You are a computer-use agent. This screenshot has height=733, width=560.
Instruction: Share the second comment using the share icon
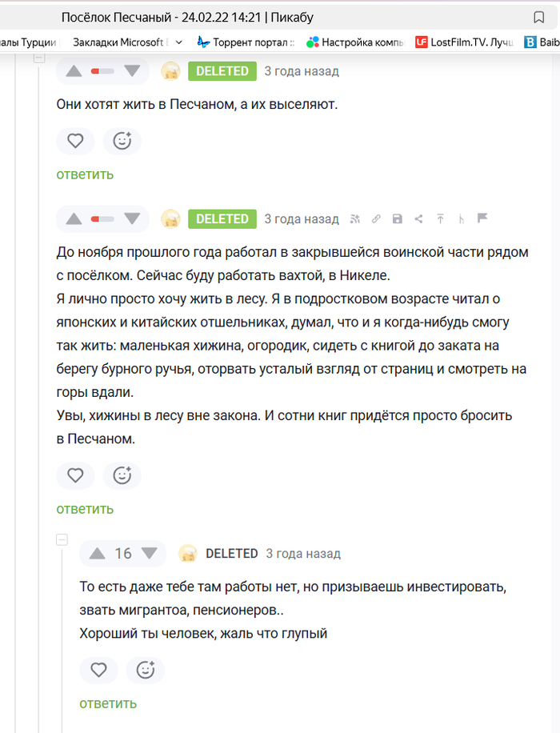418,218
